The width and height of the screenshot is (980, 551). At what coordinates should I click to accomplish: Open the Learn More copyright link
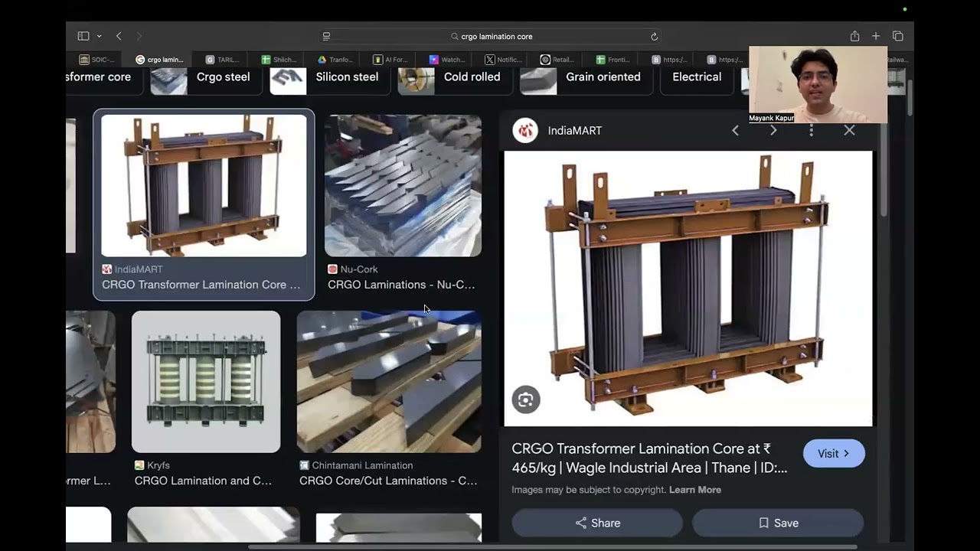pos(695,490)
